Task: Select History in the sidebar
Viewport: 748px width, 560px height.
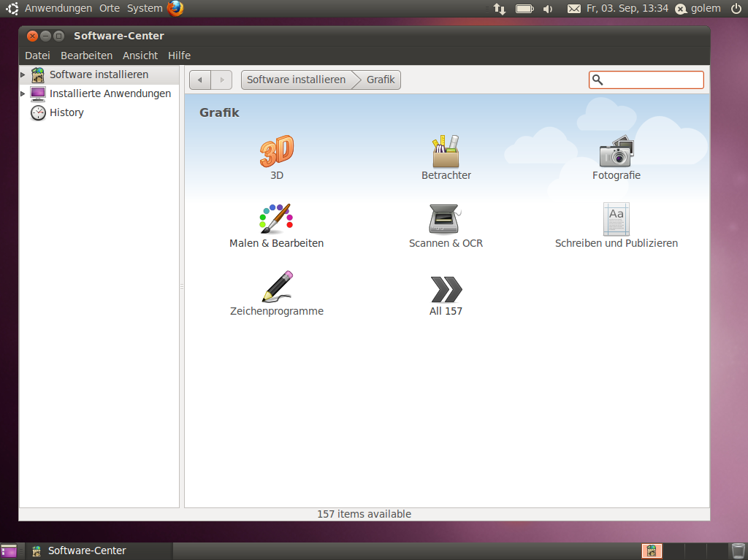Action: click(x=66, y=112)
